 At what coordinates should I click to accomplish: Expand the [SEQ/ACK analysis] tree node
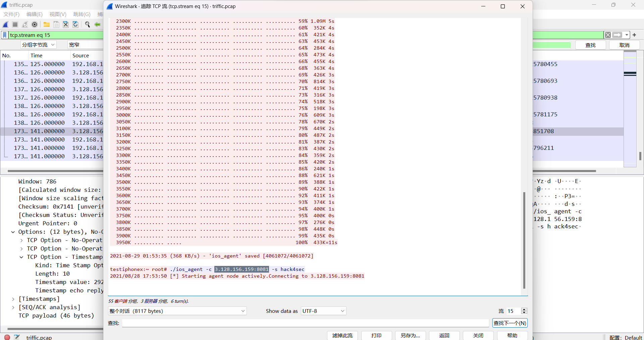click(13, 307)
